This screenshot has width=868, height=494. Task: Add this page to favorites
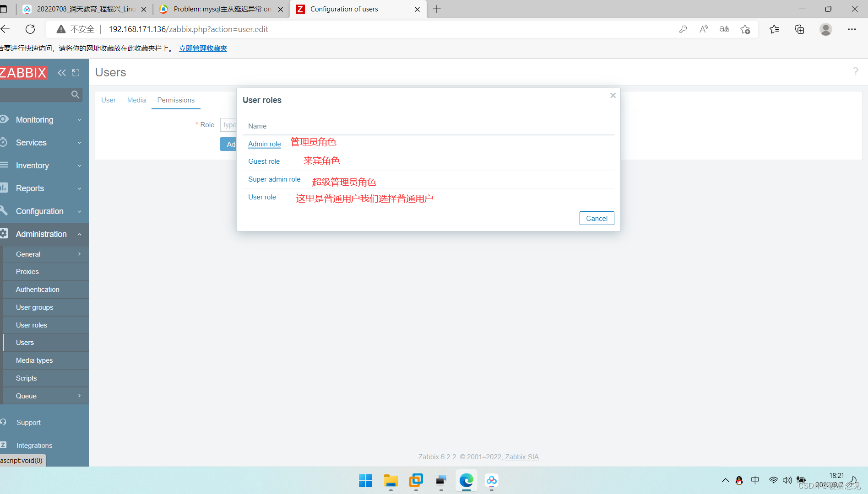click(x=745, y=29)
